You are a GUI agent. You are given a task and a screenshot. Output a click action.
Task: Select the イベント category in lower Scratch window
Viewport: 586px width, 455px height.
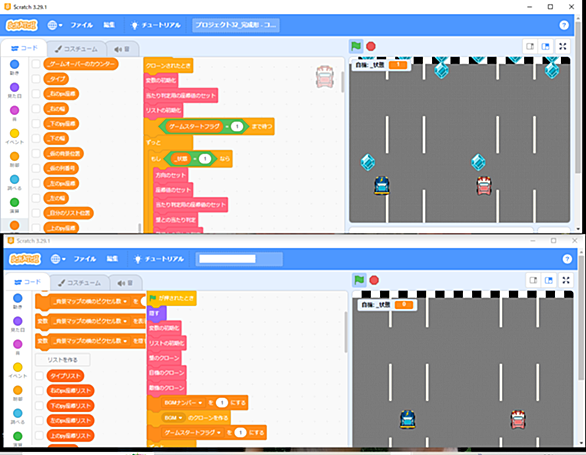tap(18, 370)
